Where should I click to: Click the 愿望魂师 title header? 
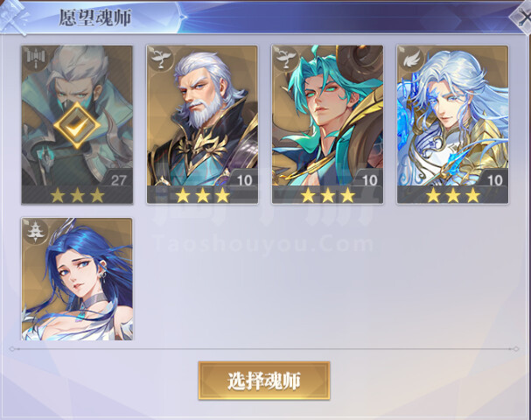[x=95, y=17]
